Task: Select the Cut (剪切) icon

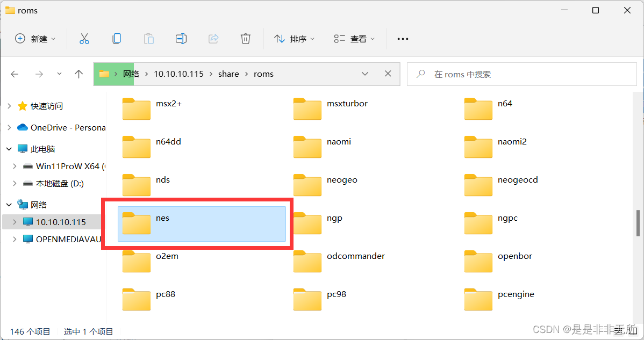Action: click(x=84, y=38)
